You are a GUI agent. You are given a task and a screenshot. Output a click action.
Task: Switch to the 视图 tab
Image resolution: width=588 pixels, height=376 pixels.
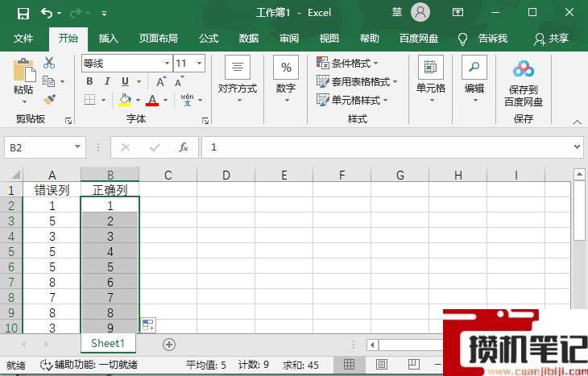pyautogui.click(x=329, y=38)
